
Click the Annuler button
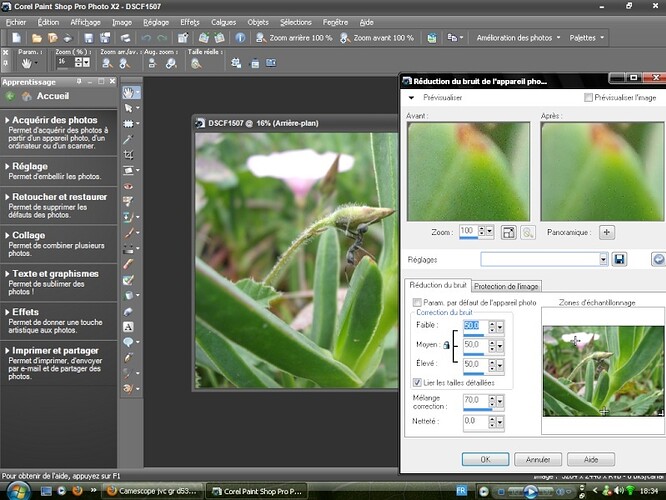(539, 459)
